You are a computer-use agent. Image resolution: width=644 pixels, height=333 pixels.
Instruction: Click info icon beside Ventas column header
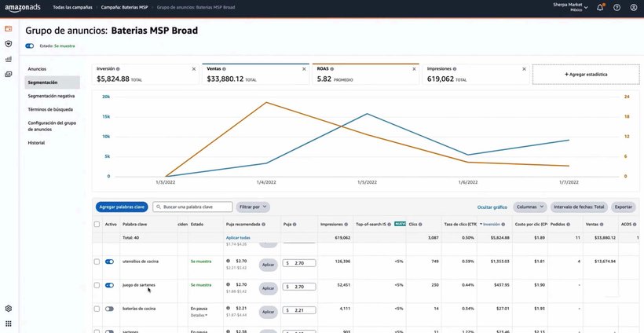[x=602, y=225]
